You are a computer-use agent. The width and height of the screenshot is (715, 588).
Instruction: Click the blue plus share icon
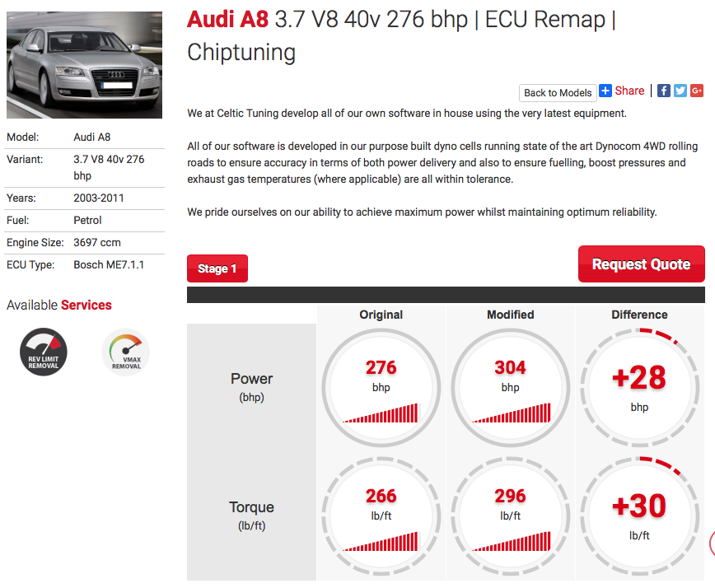click(605, 91)
